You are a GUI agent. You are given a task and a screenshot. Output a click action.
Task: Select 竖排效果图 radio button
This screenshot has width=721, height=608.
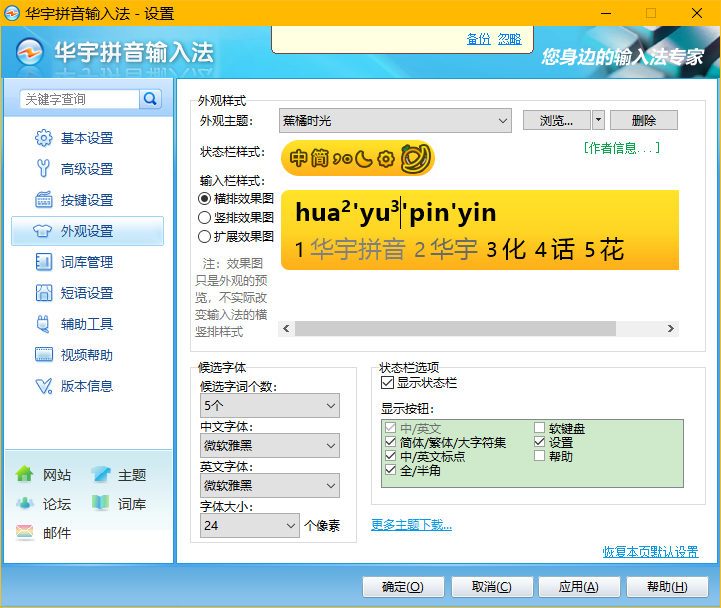(x=205, y=217)
